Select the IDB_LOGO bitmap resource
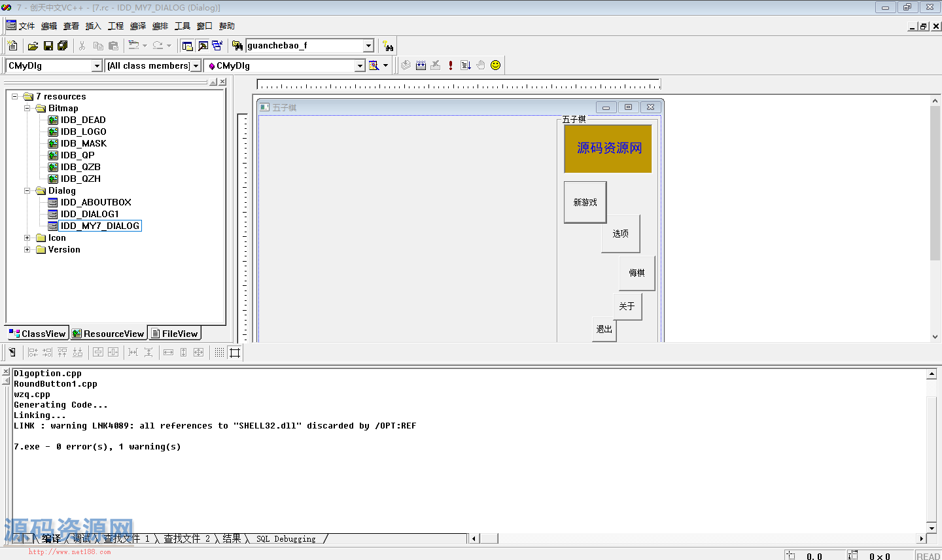The image size is (942, 560). click(x=83, y=132)
